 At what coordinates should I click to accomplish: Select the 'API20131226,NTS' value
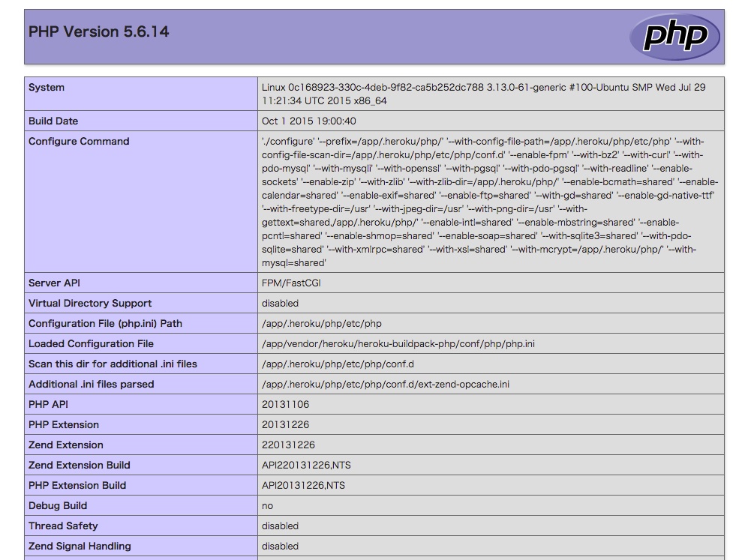303,485
